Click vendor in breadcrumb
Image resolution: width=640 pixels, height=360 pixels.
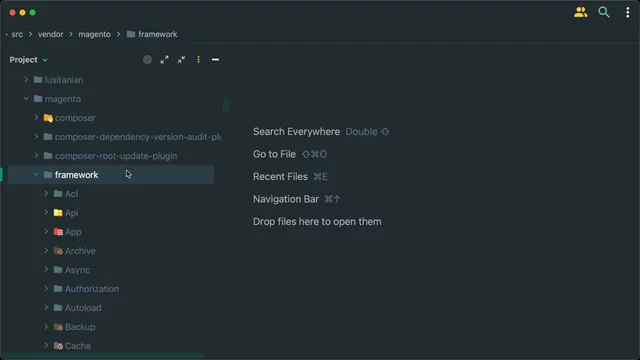[x=51, y=34]
